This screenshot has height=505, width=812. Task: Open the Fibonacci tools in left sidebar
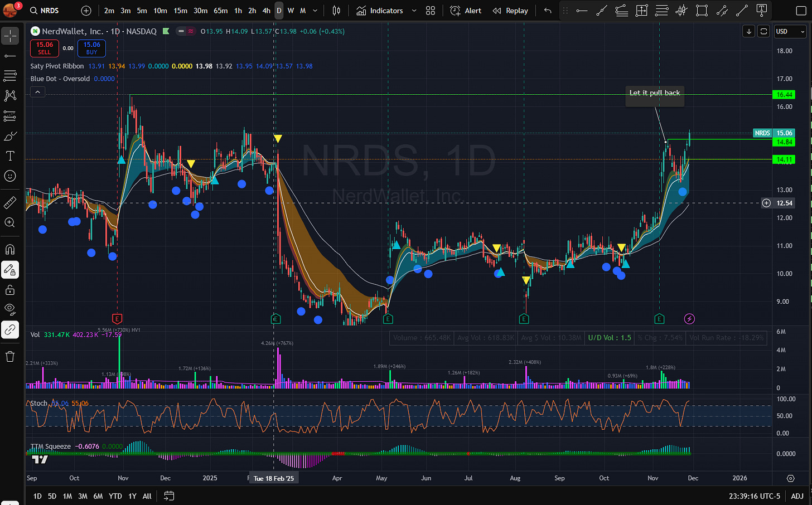click(x=10, y=76)
